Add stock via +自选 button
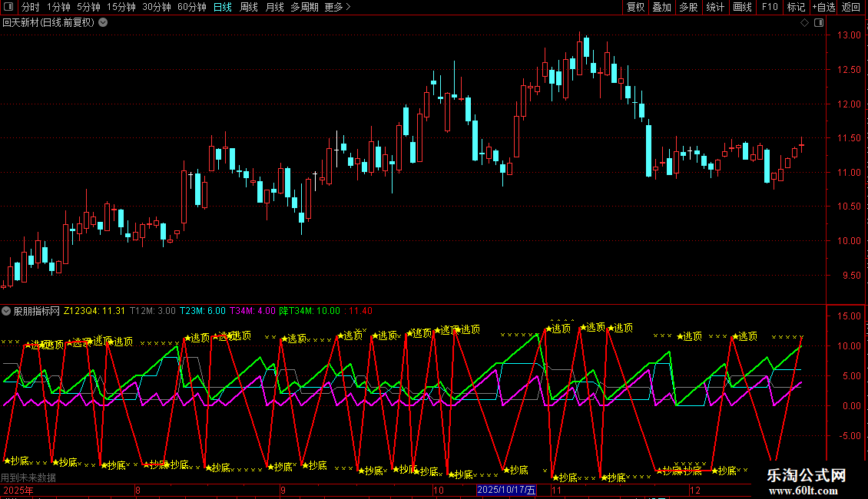Viewport: 868px width, 499px height. [x=823, y=7]
